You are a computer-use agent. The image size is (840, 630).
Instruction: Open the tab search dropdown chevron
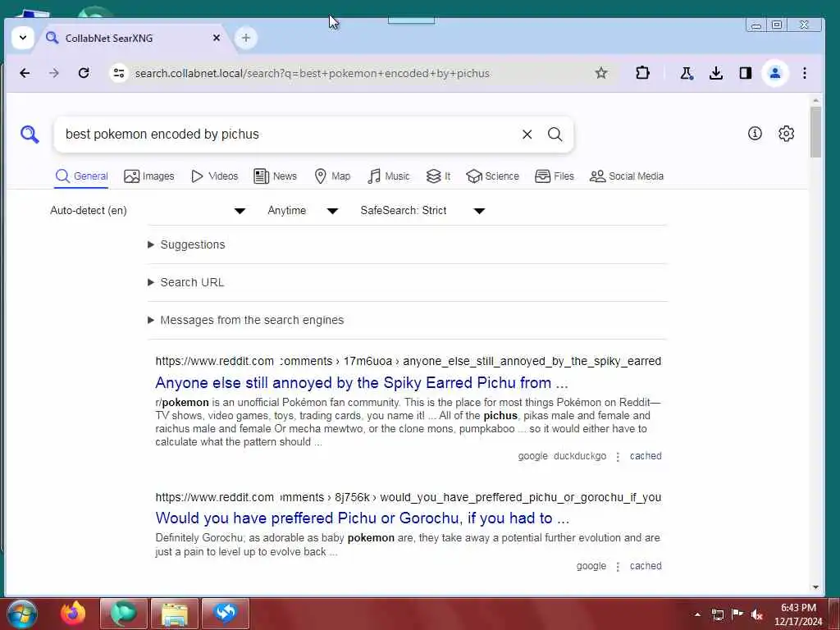click(x=22, y=38)
